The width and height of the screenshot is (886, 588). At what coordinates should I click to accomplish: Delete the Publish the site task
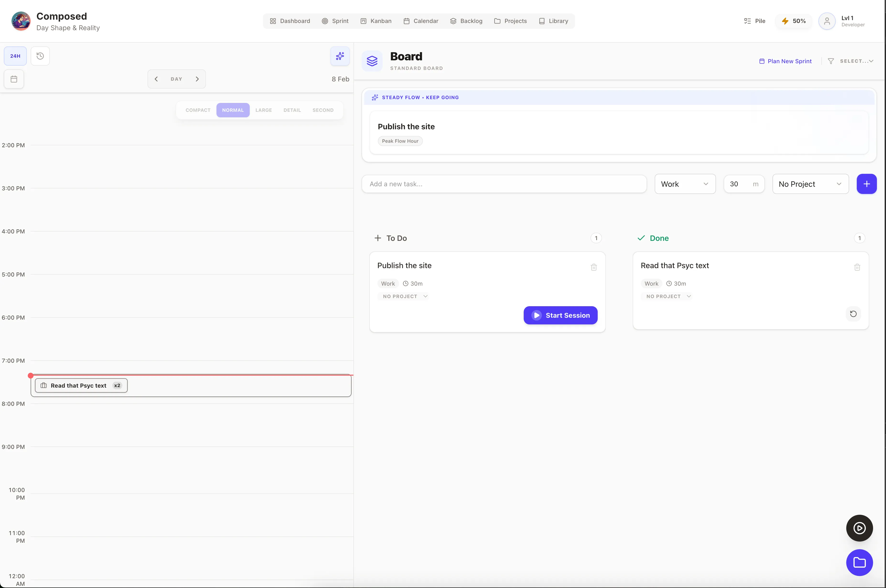click(x=593, y=267)
